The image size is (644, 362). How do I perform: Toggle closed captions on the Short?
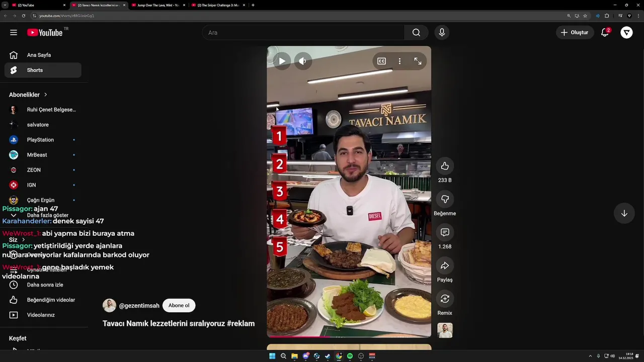381,61
